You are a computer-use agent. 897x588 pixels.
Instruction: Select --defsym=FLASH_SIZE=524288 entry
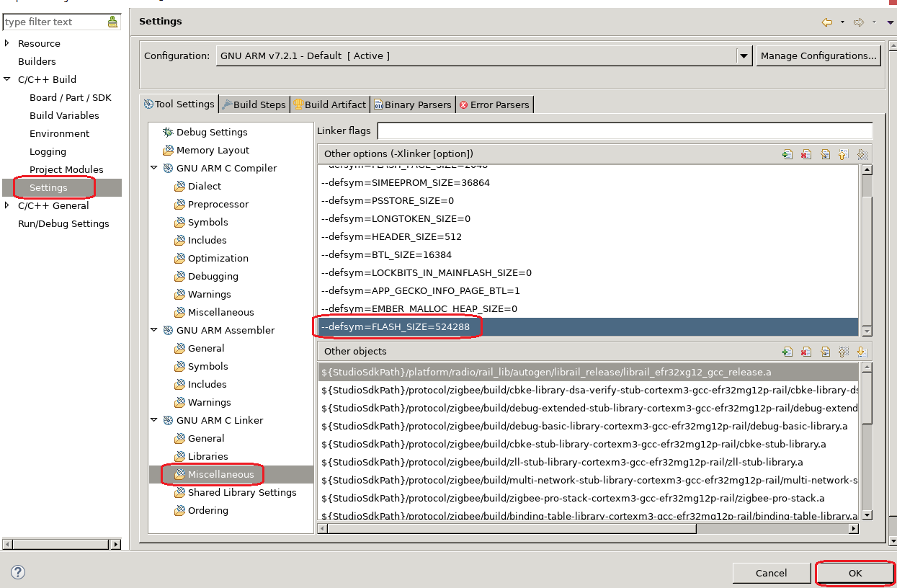point(589,327)
